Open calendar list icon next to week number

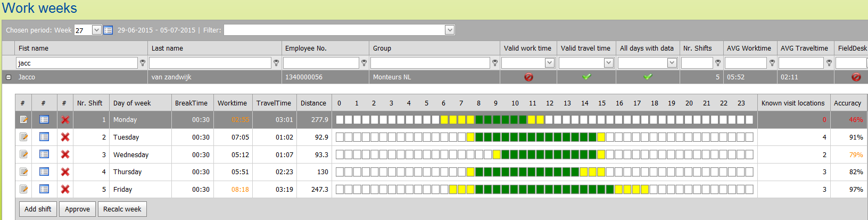point(108,30)
